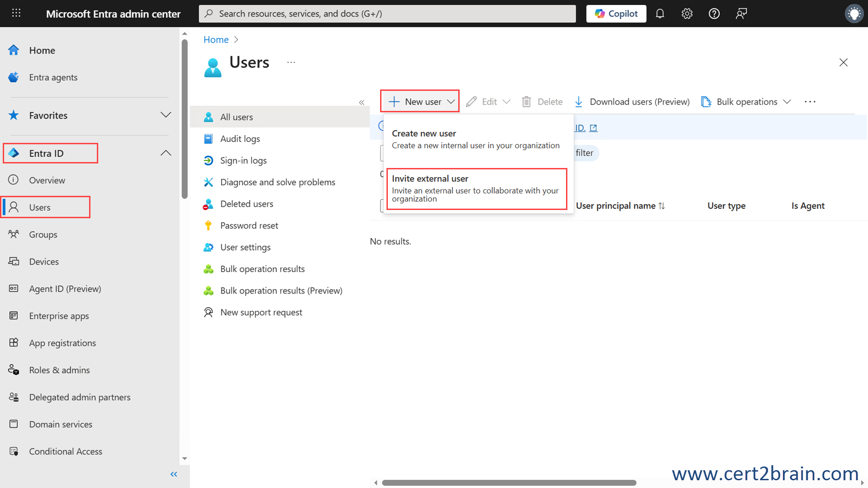Choose Create new user option
The width and height of the screenshot is (868, 488).
476,139
